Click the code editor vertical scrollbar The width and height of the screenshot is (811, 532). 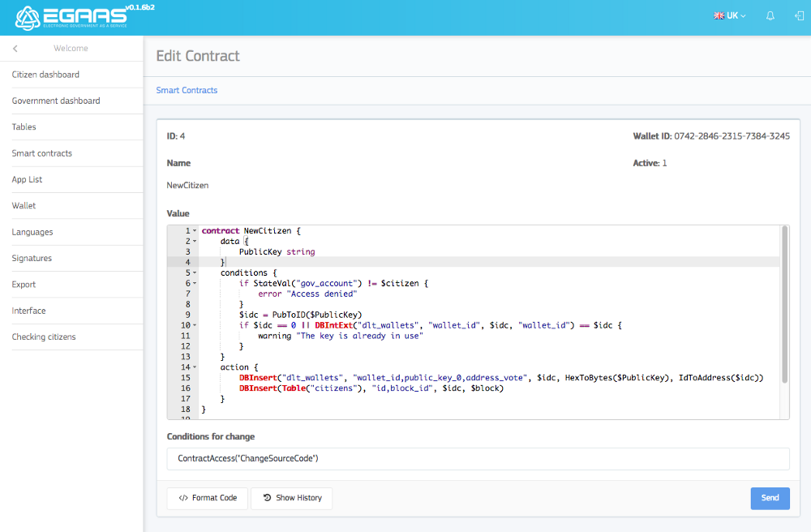click(784, 304)
